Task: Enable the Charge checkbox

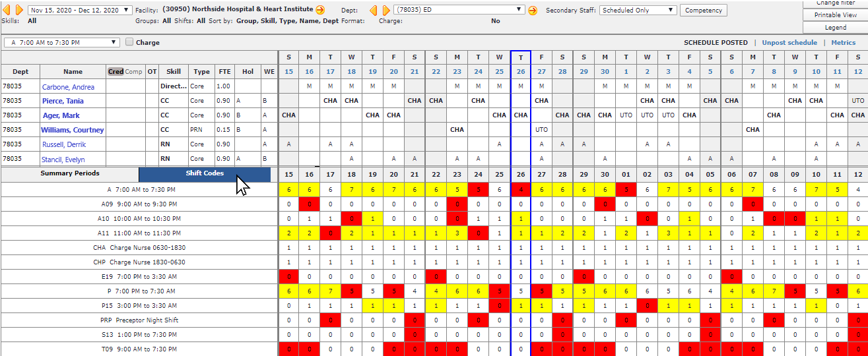Action: click(129, 42)
